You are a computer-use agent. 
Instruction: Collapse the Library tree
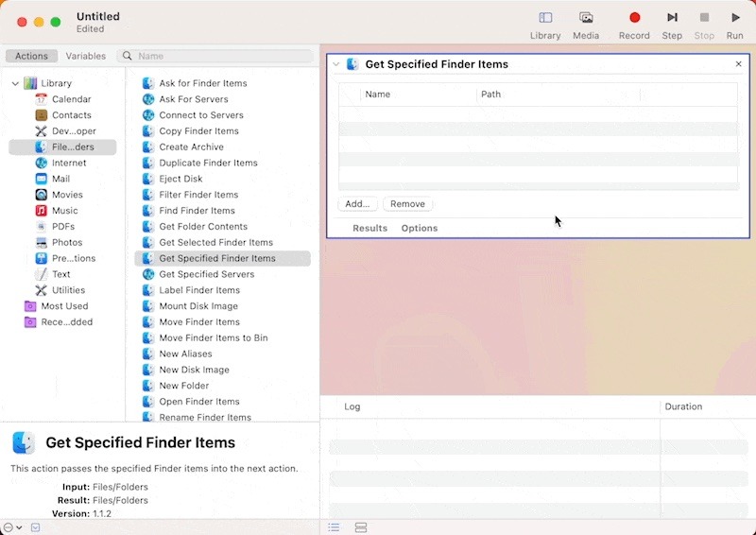[15, 83]
